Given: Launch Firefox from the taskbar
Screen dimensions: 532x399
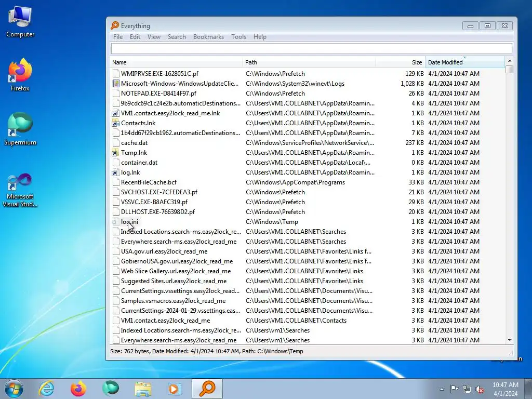Looking at the screenshot, I should coord(78,389).
